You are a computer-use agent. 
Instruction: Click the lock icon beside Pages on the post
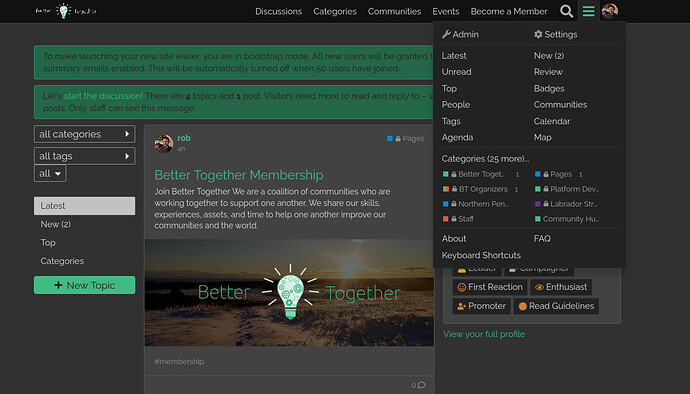click(x=398, y=139)
